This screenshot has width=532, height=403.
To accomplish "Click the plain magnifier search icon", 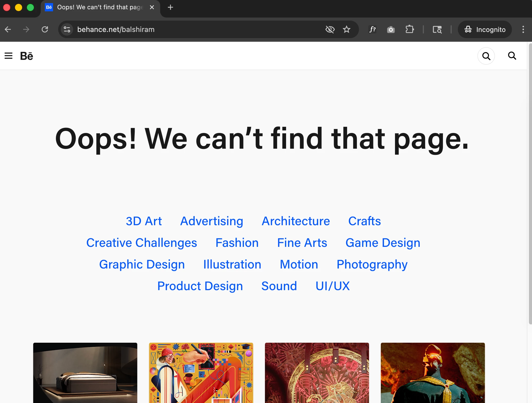I will tap(512, 56).
